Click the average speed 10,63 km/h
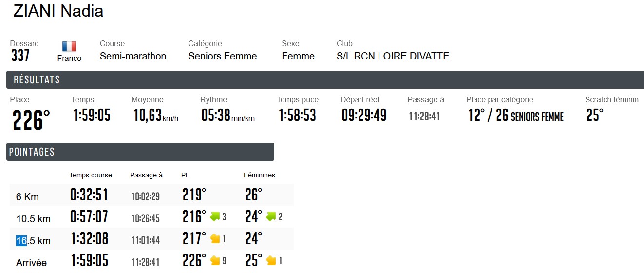 (156, 116)
